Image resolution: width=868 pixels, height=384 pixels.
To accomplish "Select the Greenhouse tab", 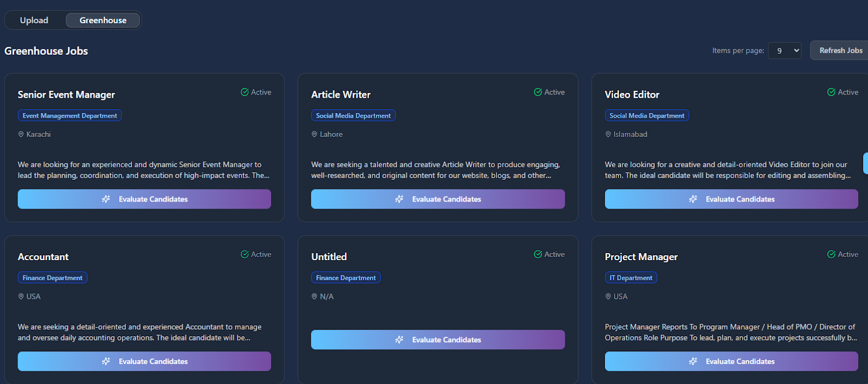I will click(x=103, y=21).
